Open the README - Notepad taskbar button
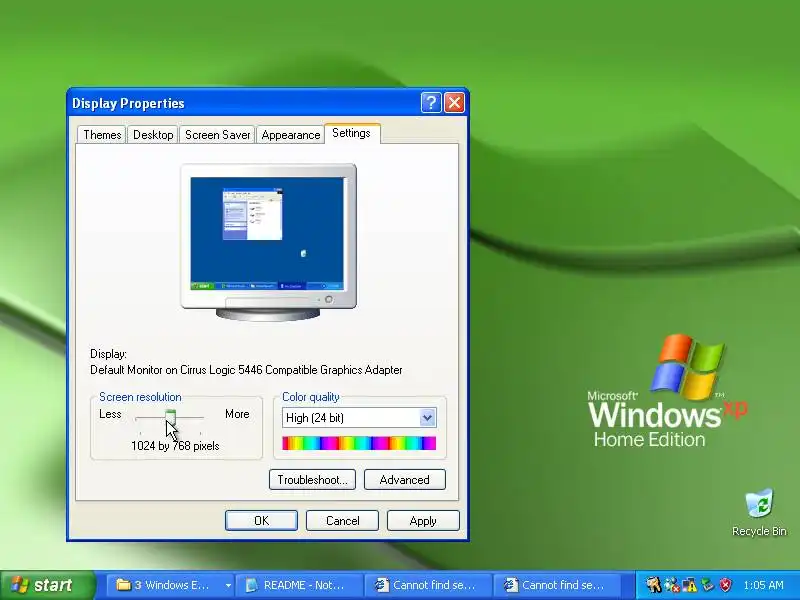The width and height of the screenshot is (800, 600). click(x=299, y=585)
